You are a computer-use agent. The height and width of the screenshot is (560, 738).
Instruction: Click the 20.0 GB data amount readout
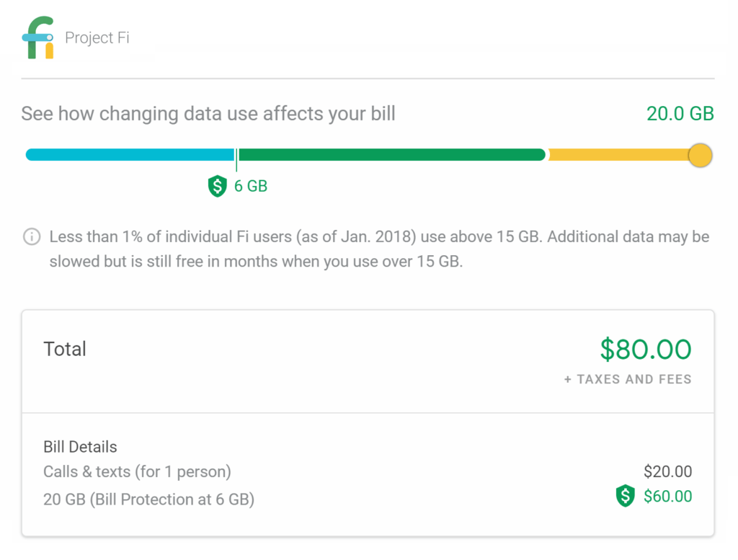coord(680,113)
